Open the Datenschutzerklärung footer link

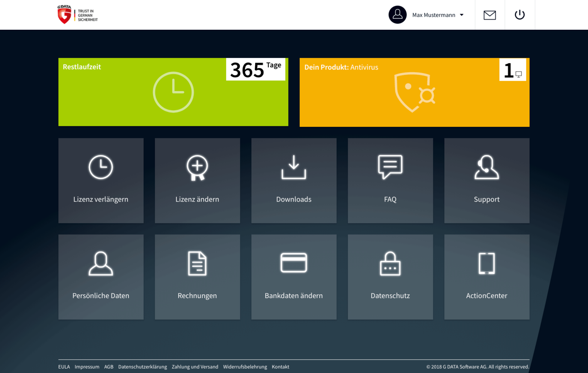[x=143, y=367]
